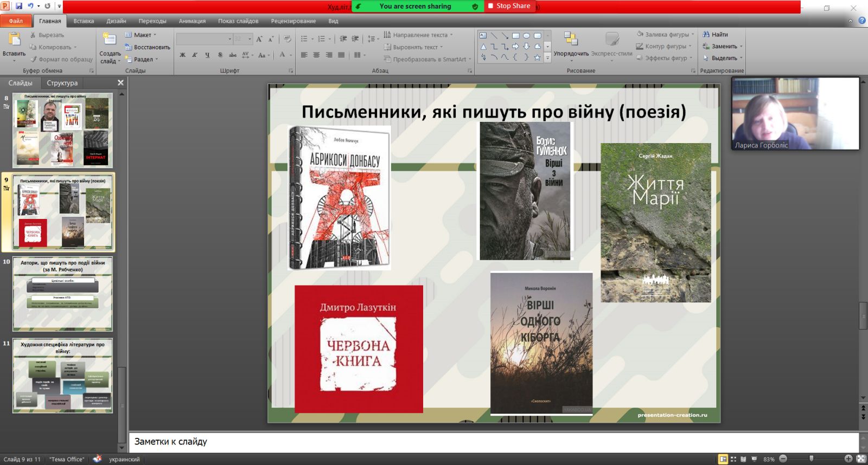Click Restore (Восстановить) slide button
The height and width of the screenshot is (465, 868).
[148, 47]
